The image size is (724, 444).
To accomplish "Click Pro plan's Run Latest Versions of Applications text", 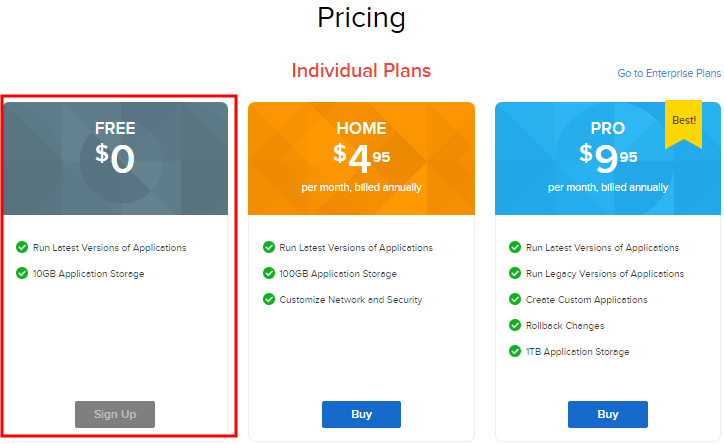I will coord(602,248).
